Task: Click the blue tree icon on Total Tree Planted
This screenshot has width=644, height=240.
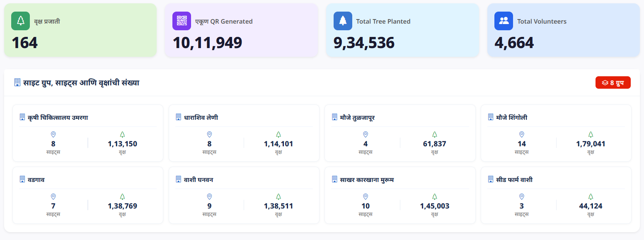Action: pyautogui.click(x=343, y=21)
